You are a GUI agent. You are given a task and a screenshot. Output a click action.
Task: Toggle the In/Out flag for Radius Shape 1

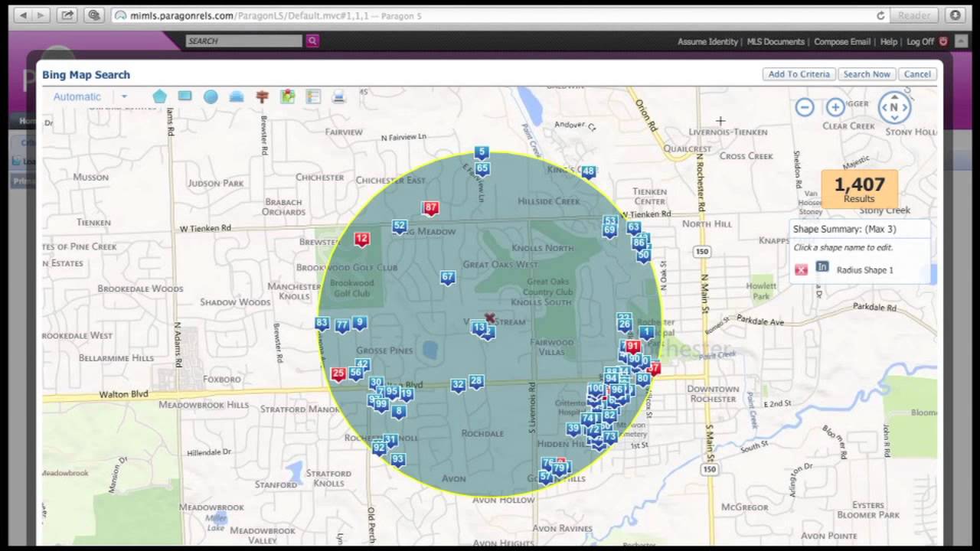pos(822,267)
